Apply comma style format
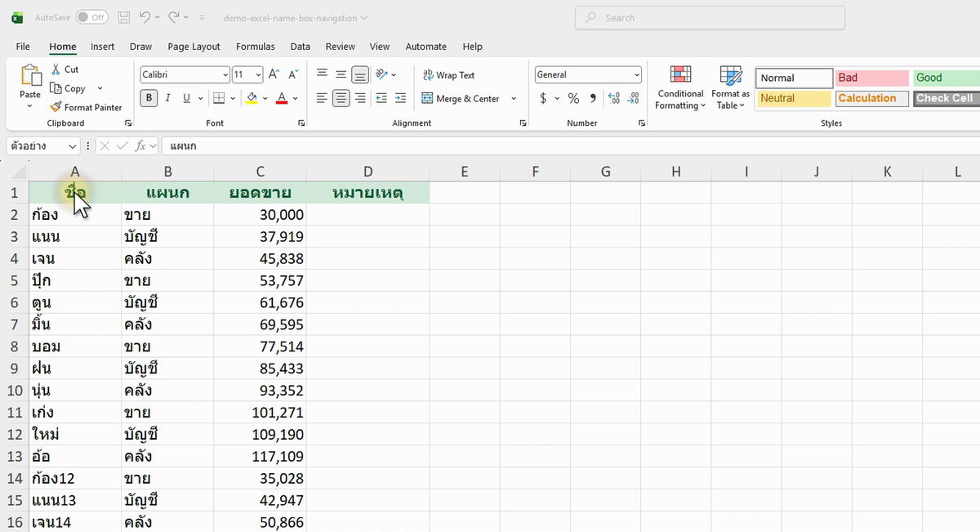 click(x=594, y=98)
